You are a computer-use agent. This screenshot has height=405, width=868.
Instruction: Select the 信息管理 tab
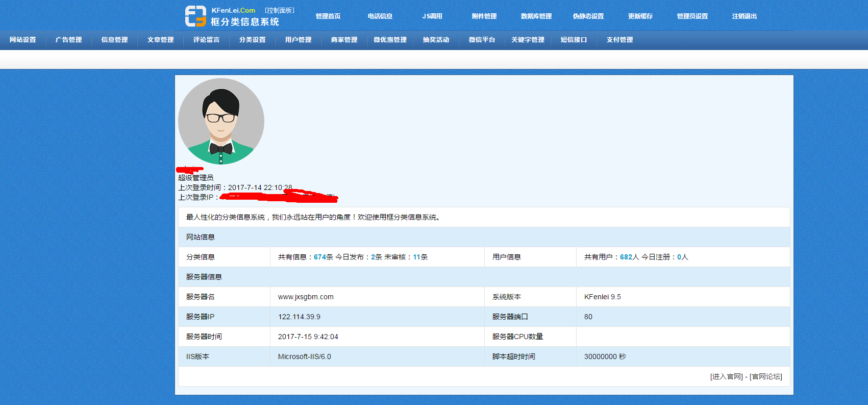pyautogui.click(x=115, y=40)
